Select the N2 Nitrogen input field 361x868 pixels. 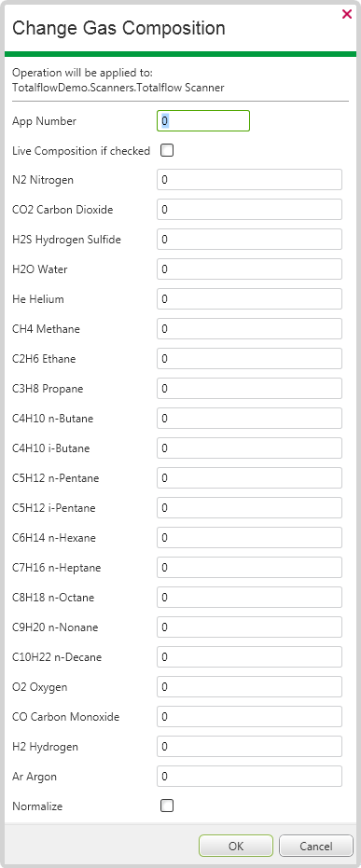[x=250, y=179]
